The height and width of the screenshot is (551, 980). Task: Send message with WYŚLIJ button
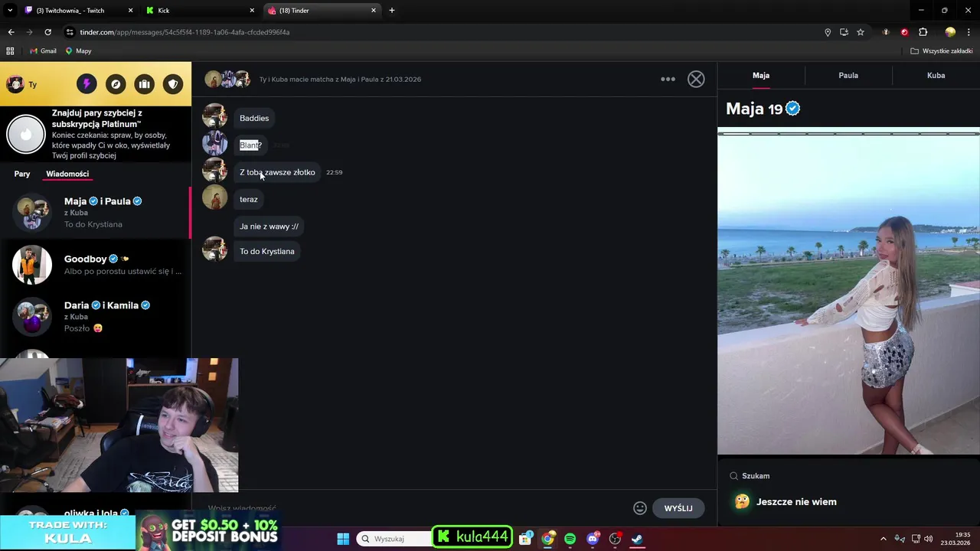coord(678,508)
